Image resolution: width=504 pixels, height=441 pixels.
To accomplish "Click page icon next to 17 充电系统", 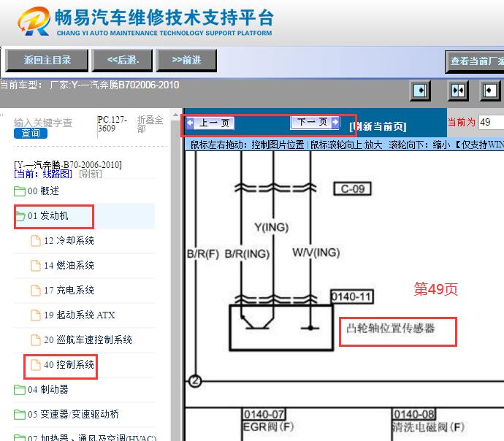I will click(35, 291).
